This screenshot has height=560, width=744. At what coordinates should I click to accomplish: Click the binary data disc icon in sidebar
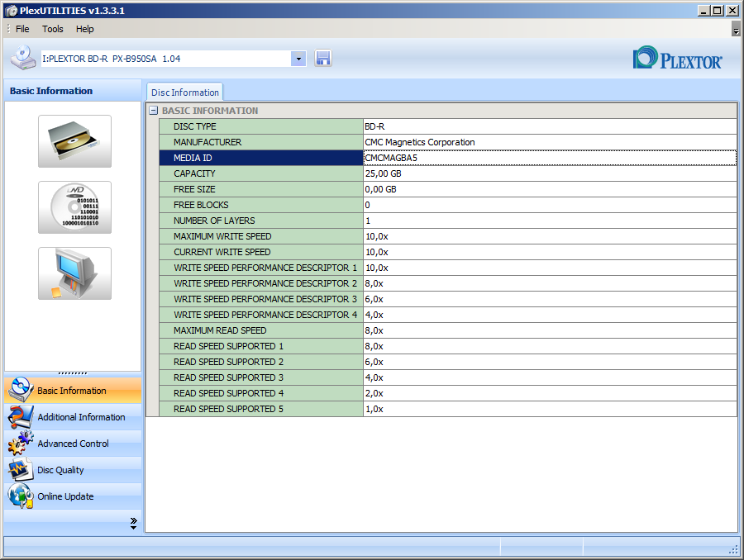pos(75,207)
